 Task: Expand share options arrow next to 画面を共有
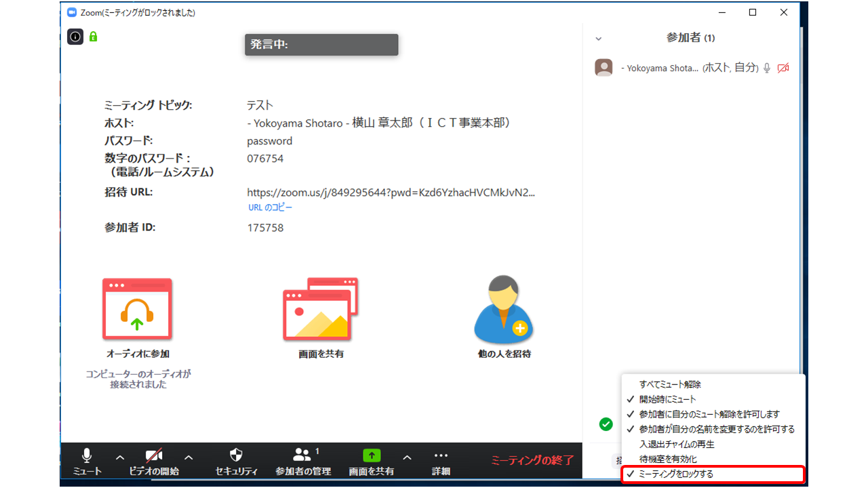(x=407, y=457)
